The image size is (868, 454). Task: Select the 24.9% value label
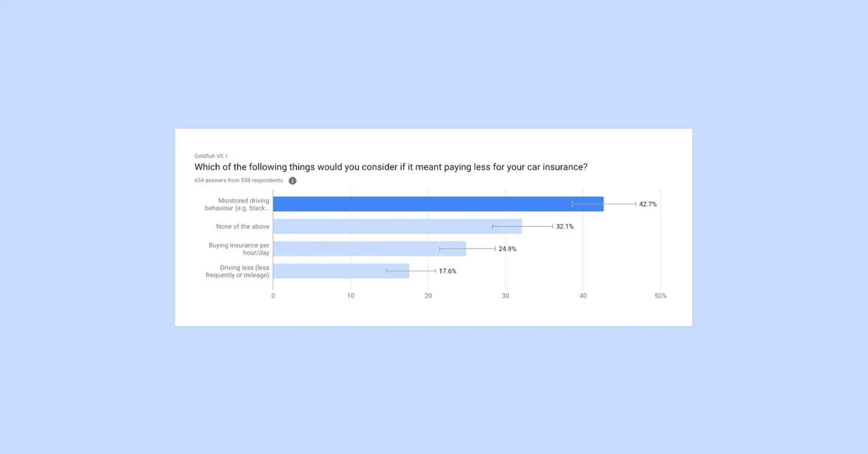point(507,249)
